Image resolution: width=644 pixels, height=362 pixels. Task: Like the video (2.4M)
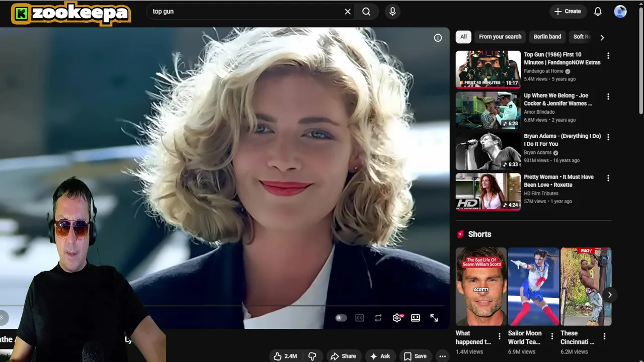(285, 356)
